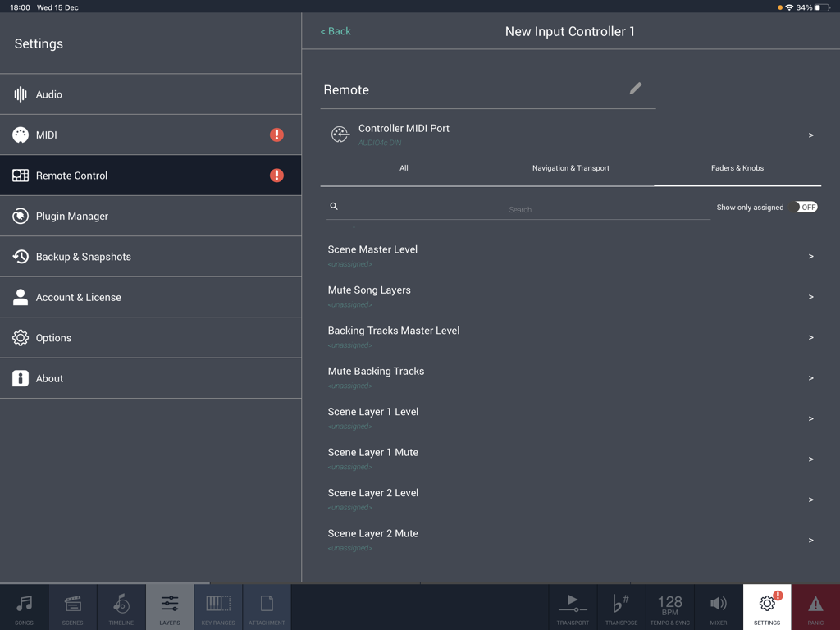
Task: Open the Transport controls
Action: pyautogui.click(x=573, y=607)
